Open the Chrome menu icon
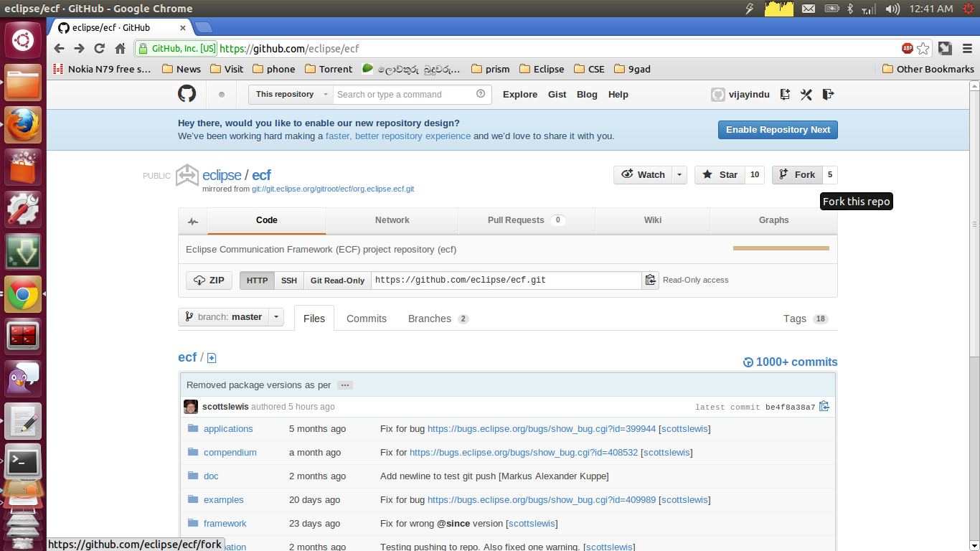The height and width of the screenshot is (551, 980). [x=966, y=49]
